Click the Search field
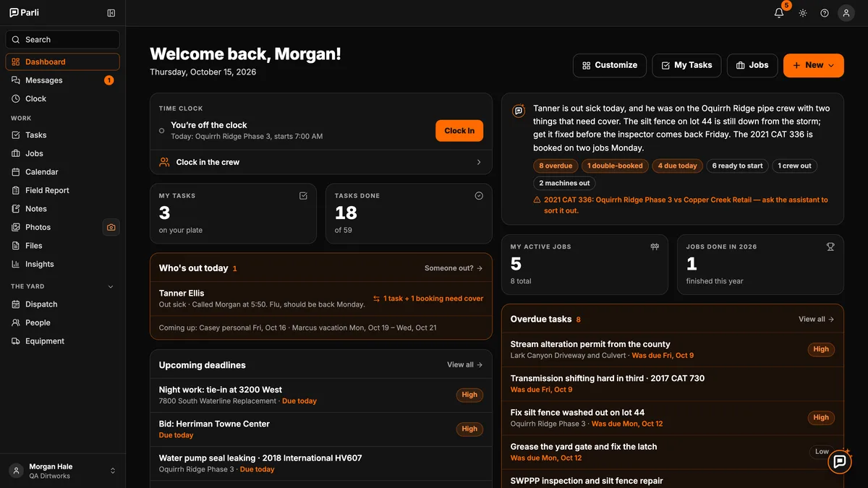The height and width of the screenshot is (488, 868). [63, 40]
